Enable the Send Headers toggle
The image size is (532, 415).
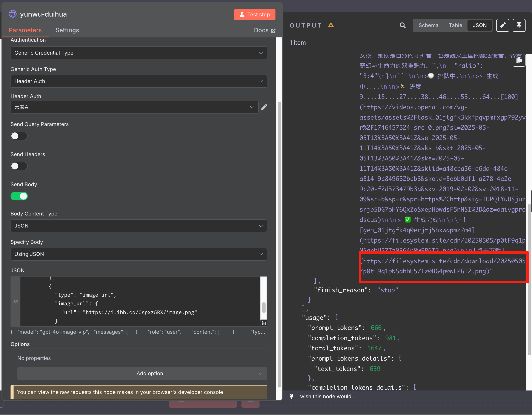tap(19, 166)
